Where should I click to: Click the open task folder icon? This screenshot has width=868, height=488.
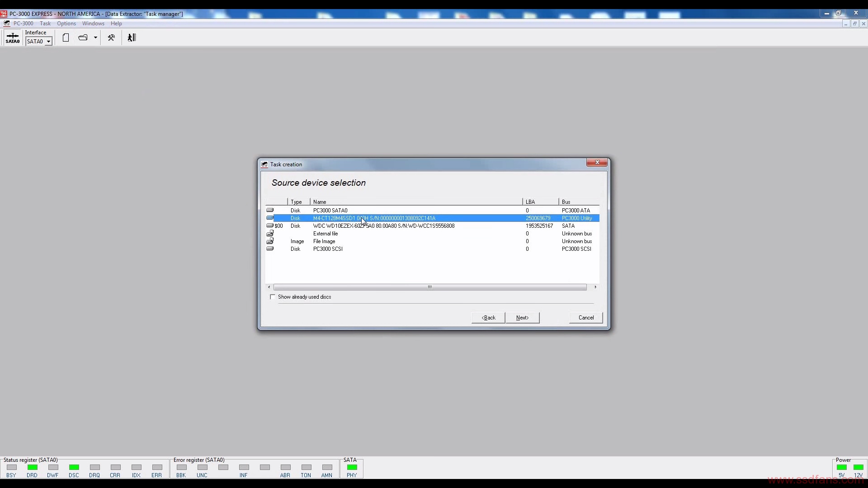point(83,38)
